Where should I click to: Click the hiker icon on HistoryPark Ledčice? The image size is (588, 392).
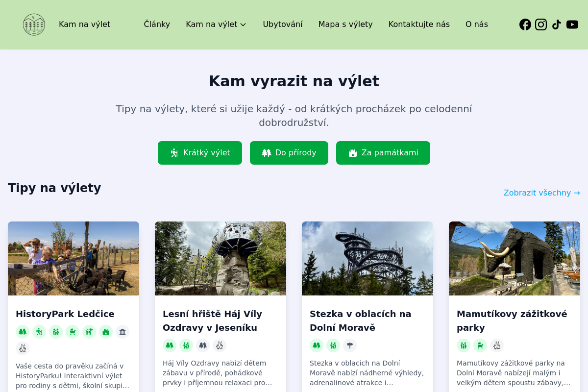pyautogui.click(x=39, y=332)
